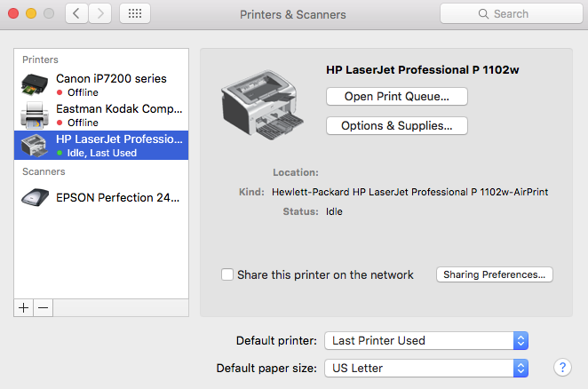Click the remove printer minus button
This screenshot has height=389, width=588.
(x=43, y=306)
